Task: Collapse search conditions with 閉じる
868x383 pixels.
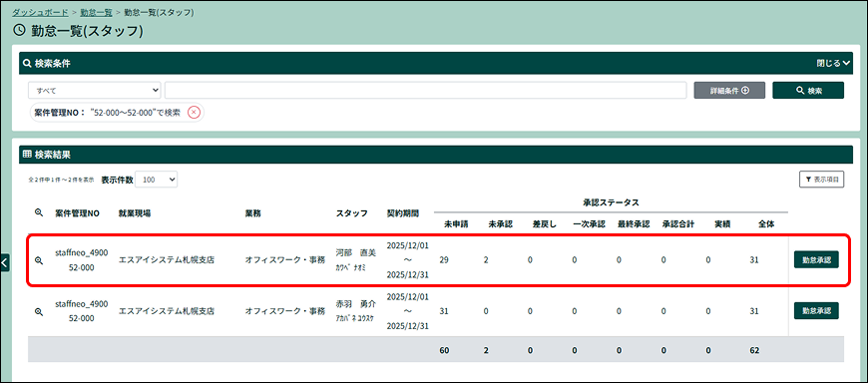Action: click(x=833, y=63)
